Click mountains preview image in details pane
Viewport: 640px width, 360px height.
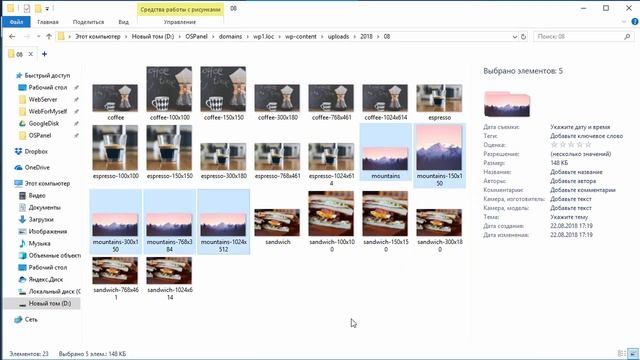(507, 104)
